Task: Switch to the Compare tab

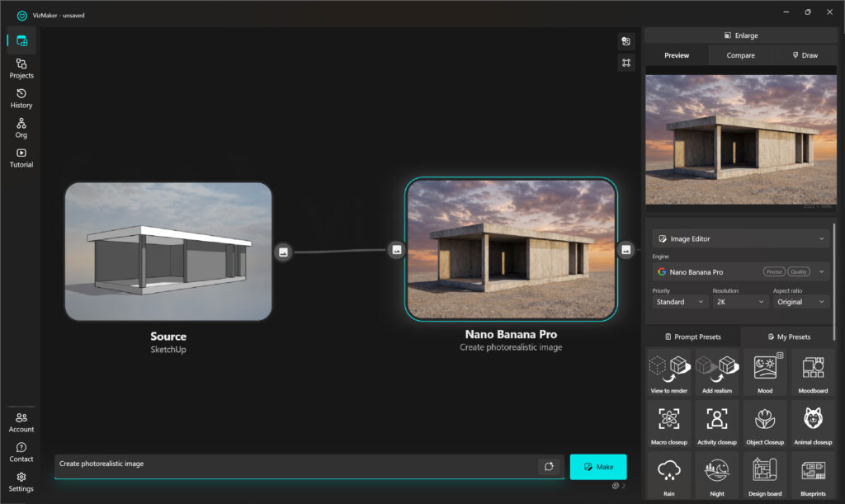Action: [x=740, y=55]
